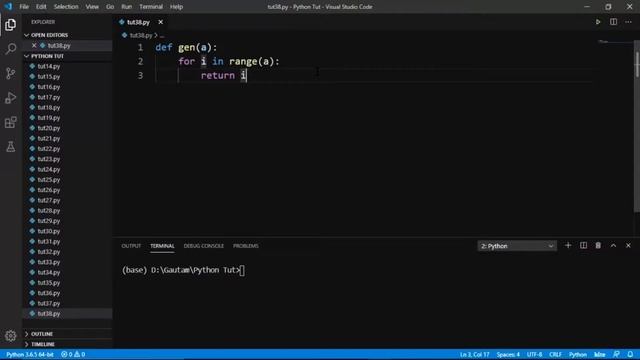The width and height of the screenshot is (640, 360).
Task: Click the feedback icon in status bar
Action: pos(616,355)
